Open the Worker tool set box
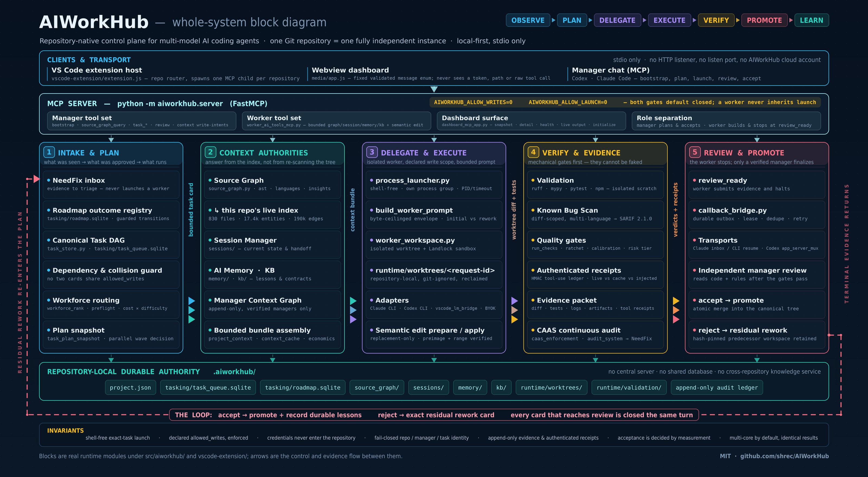Screen dimensions: 868x477 pyautogui.click(x=336, y=121)
